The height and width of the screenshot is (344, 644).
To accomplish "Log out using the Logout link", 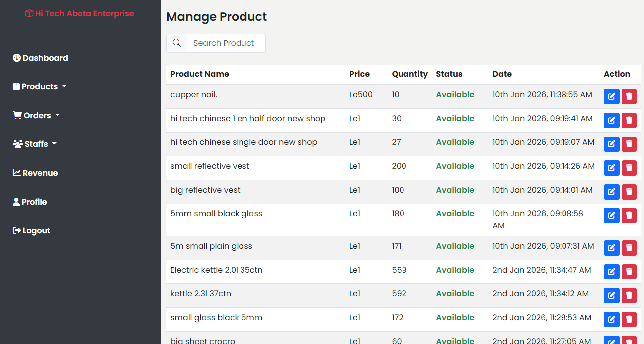I will (31, 230).
